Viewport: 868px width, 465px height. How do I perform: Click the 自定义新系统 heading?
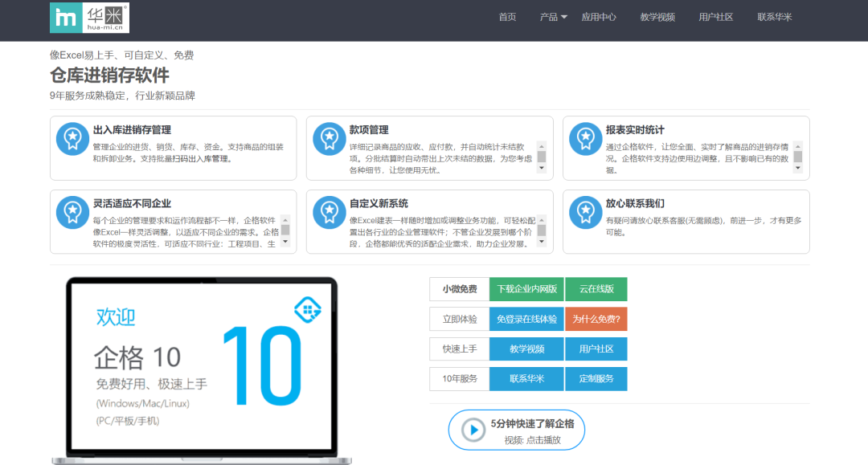pyautogui.click(x=379, y=203)
